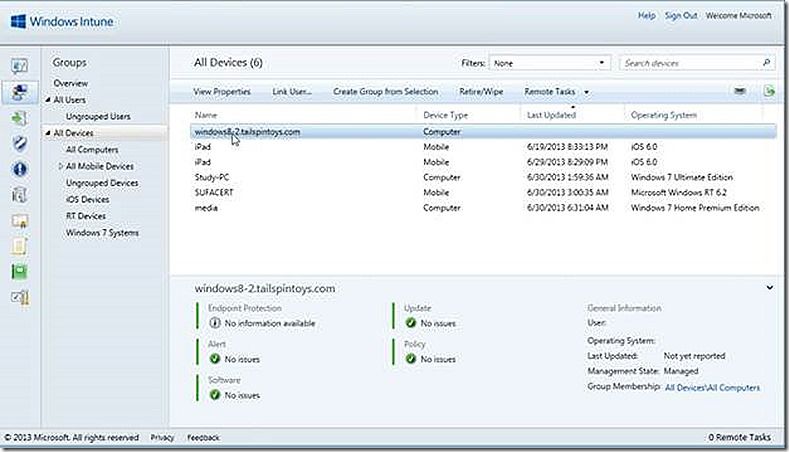Screen dimensions: 789x452
Task: Click the print list icon
Action: click(x=740, y=91)
